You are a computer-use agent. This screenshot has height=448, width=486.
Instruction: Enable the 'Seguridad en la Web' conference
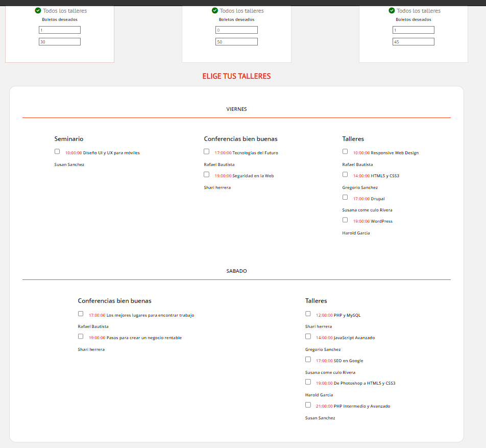click(x=206, y=174)
